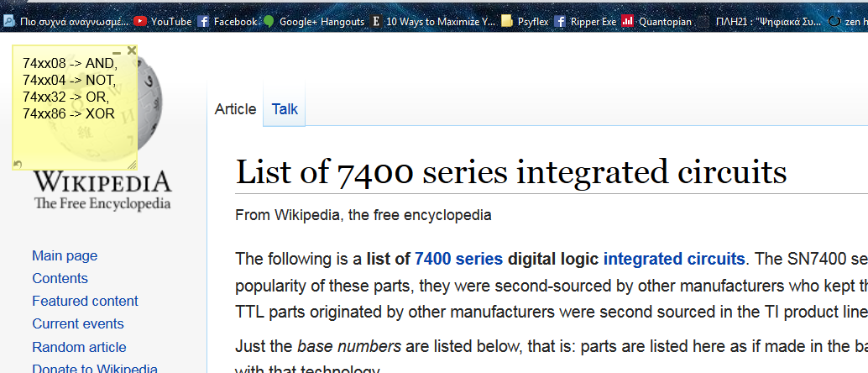Click the 'List of 7400 series integrated circuits' heading
The height and width of the screenshot is (373, 868).
tap(511, 171)
